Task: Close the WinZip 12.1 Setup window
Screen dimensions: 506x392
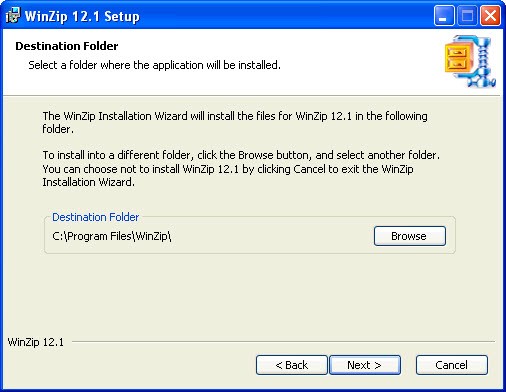Action: [490, 16]
